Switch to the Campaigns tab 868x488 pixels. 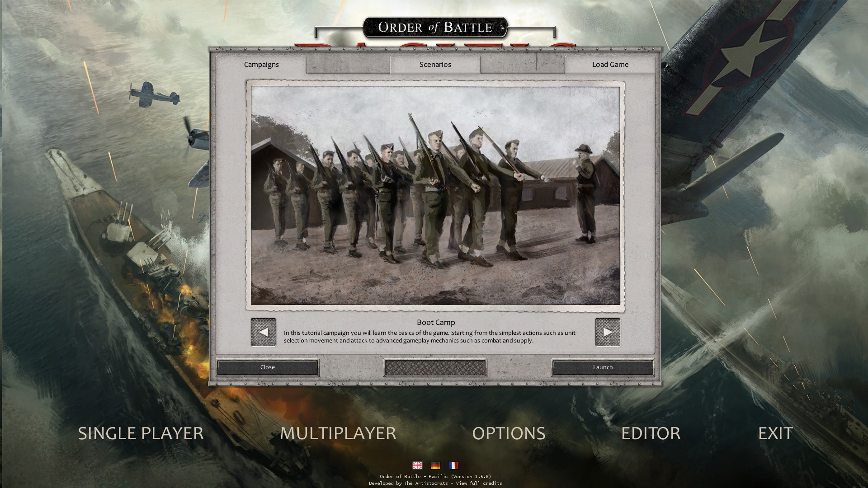pyautogui.click(x=261, y=65)
